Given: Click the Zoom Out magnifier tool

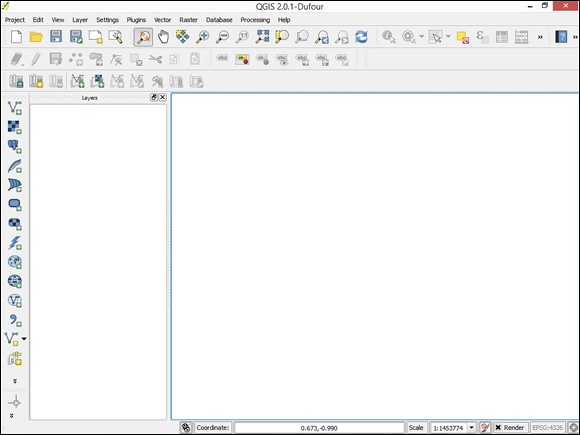Looking at the screenshot, I should click(x=223, y=37).
